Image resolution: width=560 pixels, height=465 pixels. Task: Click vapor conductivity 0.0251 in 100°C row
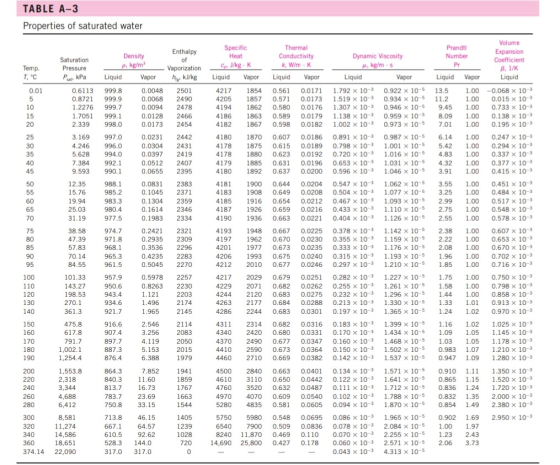(x=311, y=278)
